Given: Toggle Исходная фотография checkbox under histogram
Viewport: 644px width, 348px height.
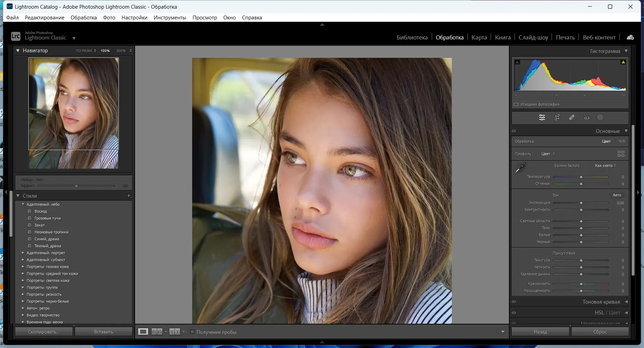Looking at the screenshot, I should (516, 104).
